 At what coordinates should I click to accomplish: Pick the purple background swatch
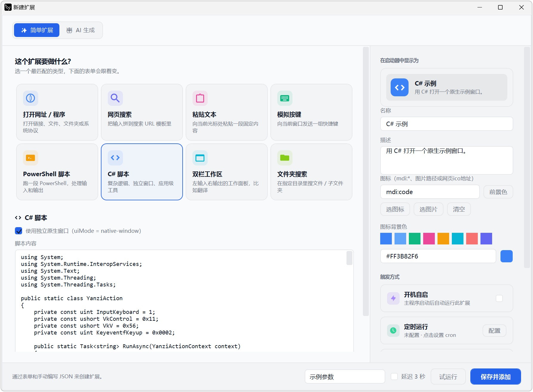(486, 238)
